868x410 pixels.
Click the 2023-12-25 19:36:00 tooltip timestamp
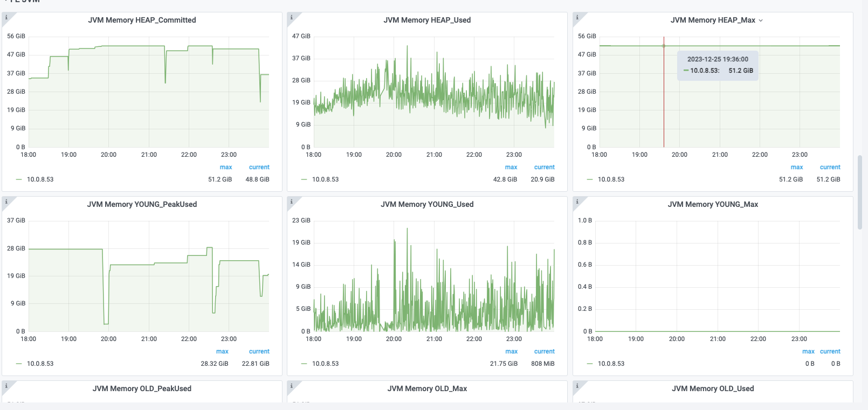coord(718,59)
